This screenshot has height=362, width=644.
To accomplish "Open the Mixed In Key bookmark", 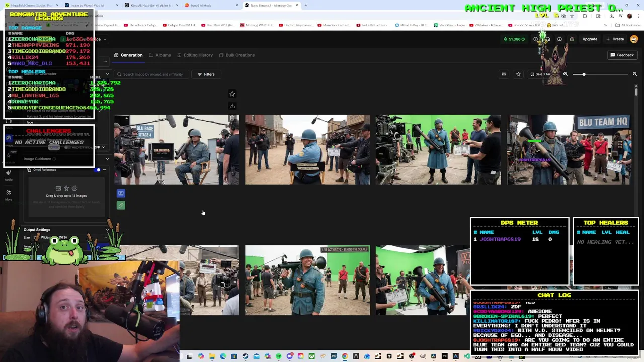I will [412, 25].
